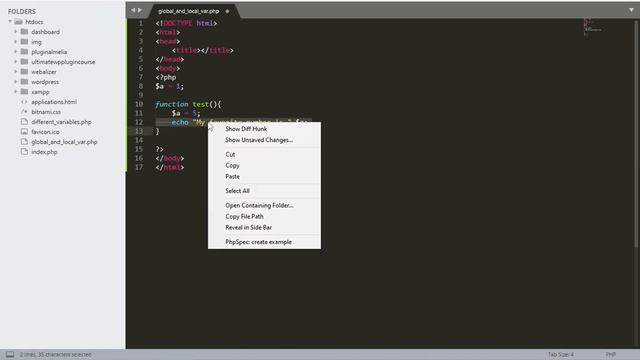640x360 pixels.
Task: Open index.php in the sidebar
Action: (44, 152)
